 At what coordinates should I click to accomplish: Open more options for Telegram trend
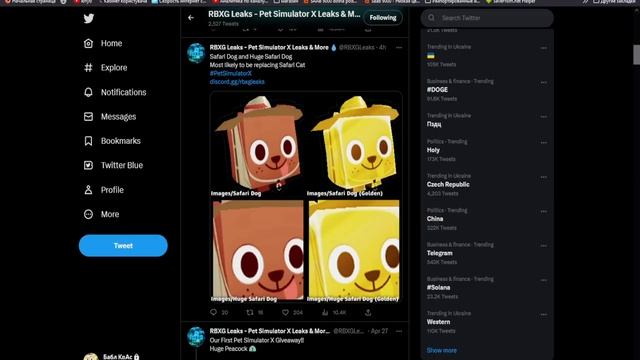point(544,246)
